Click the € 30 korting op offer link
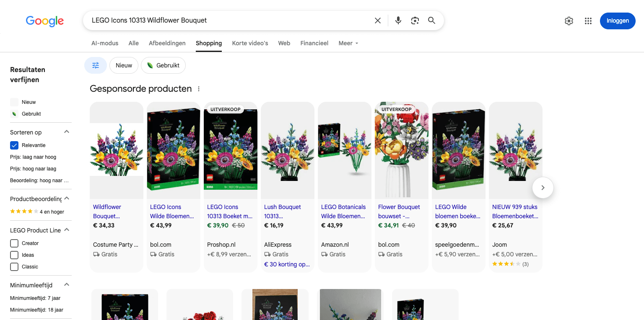The height and width of the screenshot is (320, 644). [x=287, y=264]
